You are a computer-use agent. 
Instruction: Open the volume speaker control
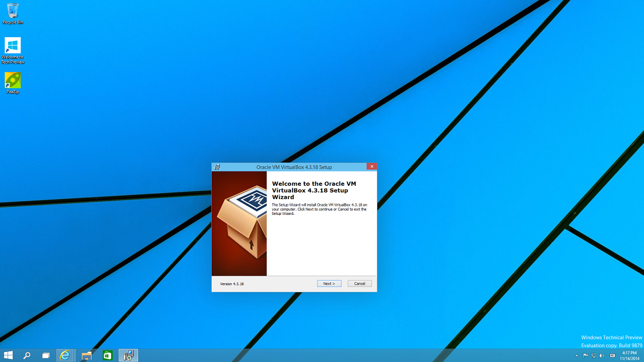602,356
